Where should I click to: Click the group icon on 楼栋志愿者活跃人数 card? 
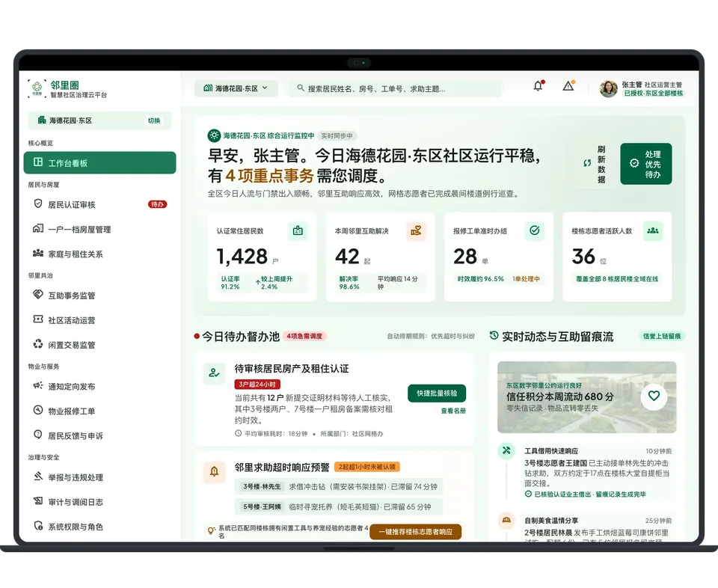[653, 231]
